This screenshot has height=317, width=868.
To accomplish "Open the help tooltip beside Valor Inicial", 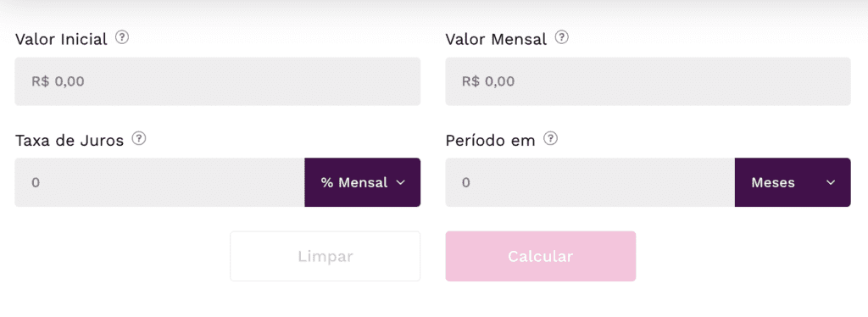I will pos(122,37).
